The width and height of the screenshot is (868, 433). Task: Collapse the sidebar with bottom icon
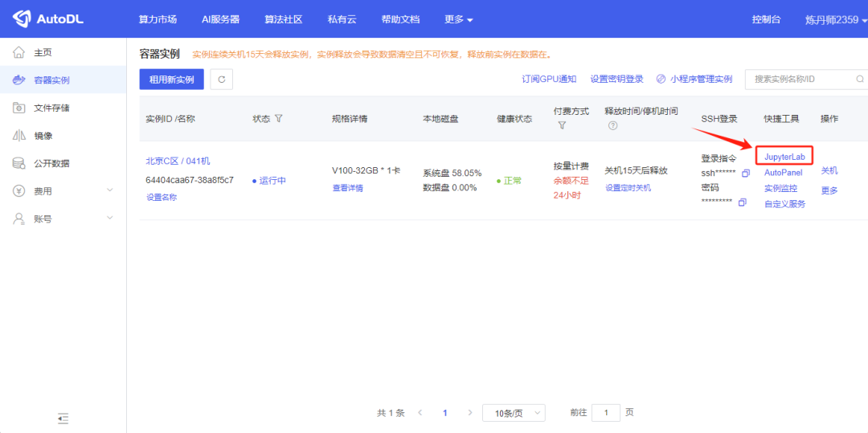pos(63,419)
